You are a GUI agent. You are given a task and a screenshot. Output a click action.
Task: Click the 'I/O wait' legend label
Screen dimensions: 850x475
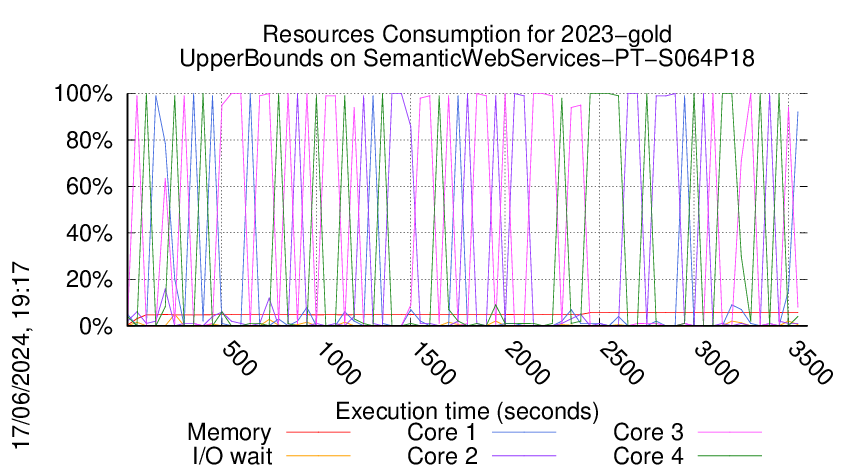coord(232,457)
